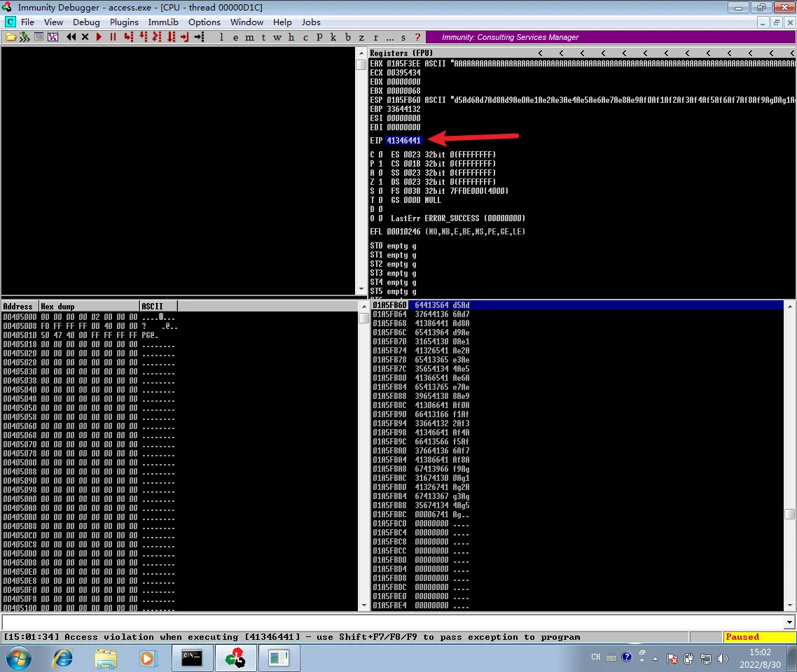Click the Address column header in dump pane
This screenshot has height=672, width=797.
tap(20, 307)
